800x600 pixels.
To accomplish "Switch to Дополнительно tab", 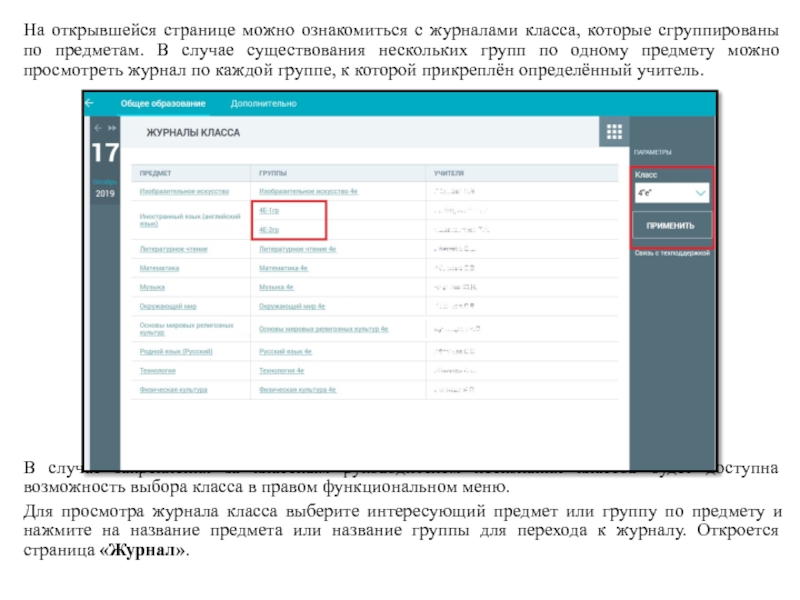I will (x=263, y=103).
